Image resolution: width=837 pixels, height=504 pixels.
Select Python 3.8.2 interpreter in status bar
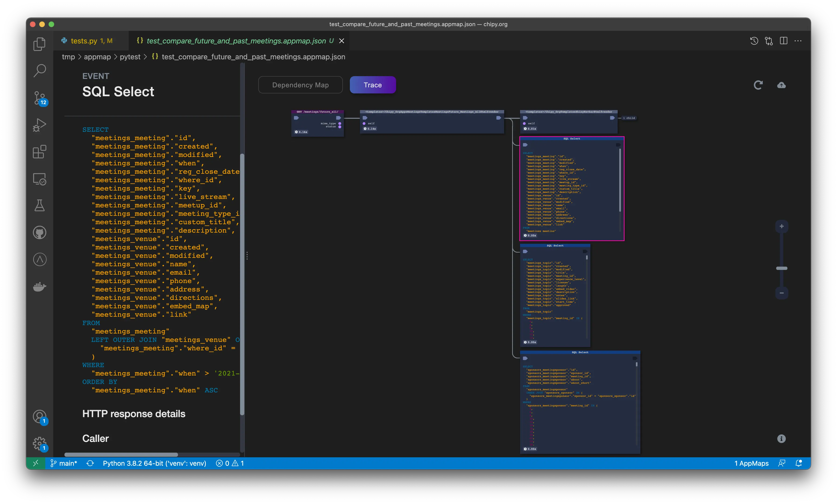point(155,463)
